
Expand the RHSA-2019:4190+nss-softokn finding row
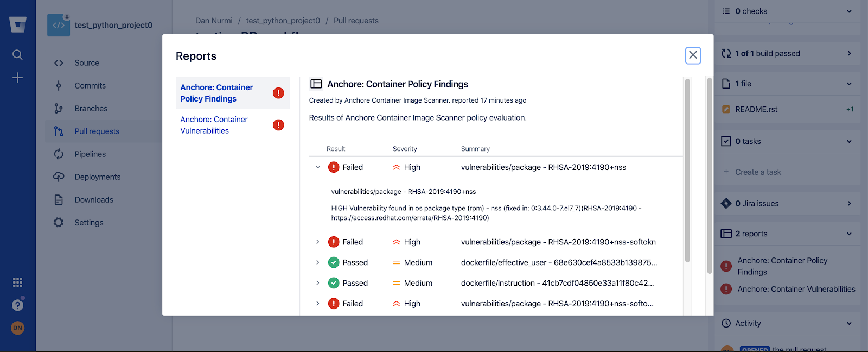[318, 242]
